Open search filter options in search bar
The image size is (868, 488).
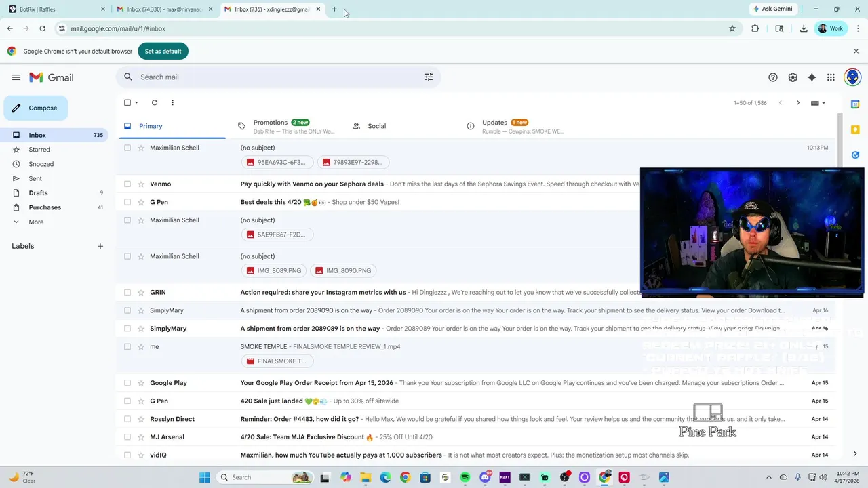pyautogui.click(x=429, y=77)
